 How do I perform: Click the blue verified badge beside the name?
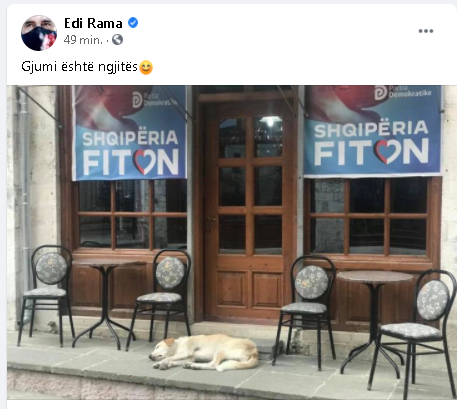(x=133, y=23)
